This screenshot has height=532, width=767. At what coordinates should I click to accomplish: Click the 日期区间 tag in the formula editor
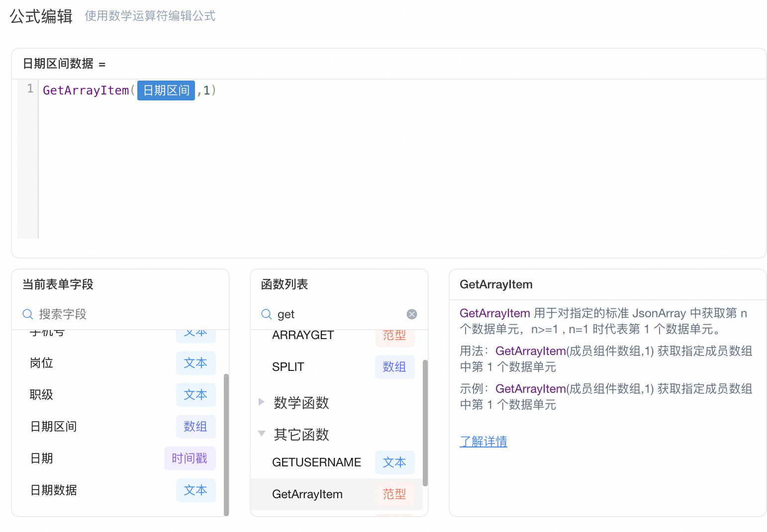(166, 90)
